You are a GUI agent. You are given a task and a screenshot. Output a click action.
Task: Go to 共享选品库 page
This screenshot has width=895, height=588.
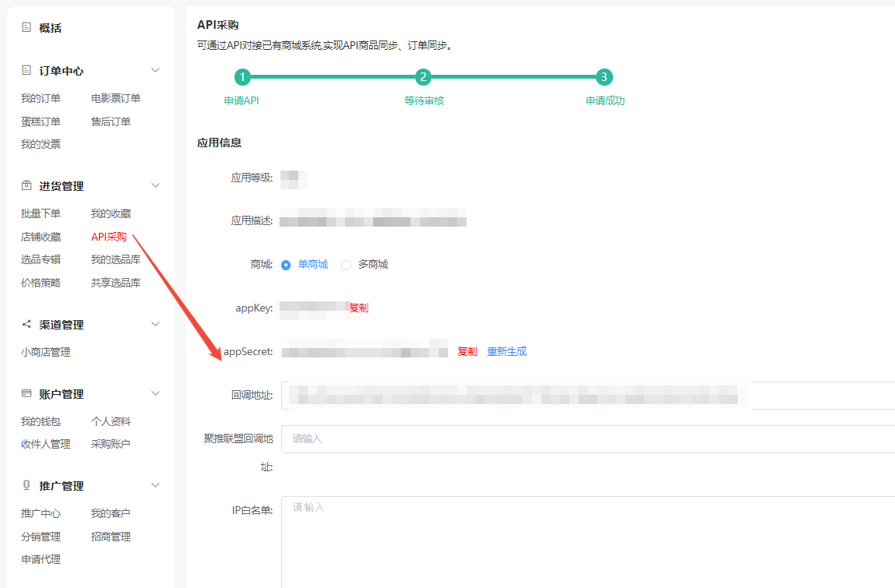tap(116, 283)
